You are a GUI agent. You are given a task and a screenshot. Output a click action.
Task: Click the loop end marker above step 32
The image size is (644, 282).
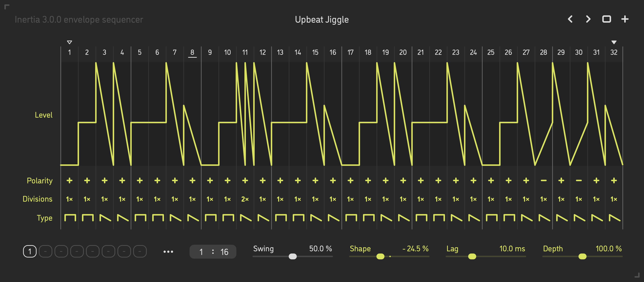(614, 42)
